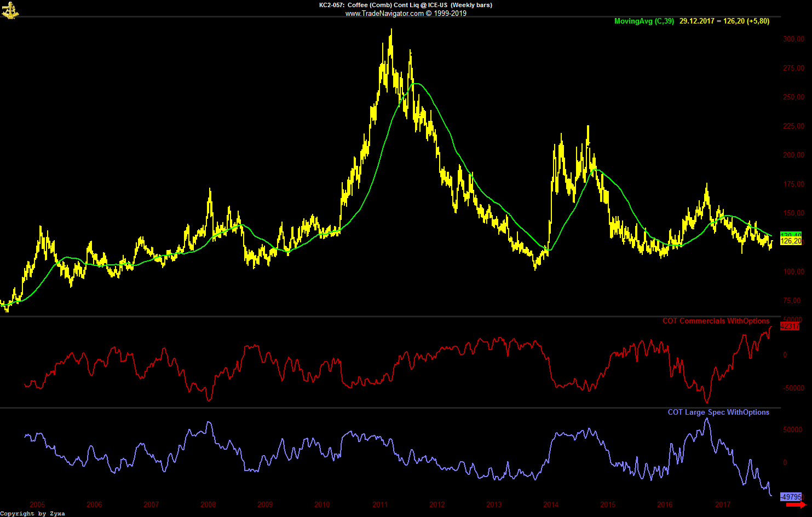The width and height of the screenshot is (812, 517).
Task: Click the red 42317 value tag
Action: click(790, 327)
